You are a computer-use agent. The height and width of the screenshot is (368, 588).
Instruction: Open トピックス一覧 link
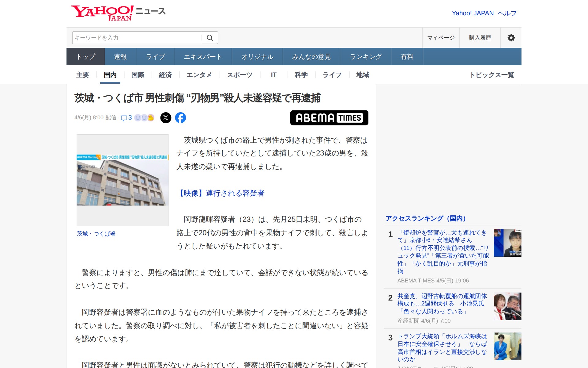pyautogui.click(x=492, y=75)
